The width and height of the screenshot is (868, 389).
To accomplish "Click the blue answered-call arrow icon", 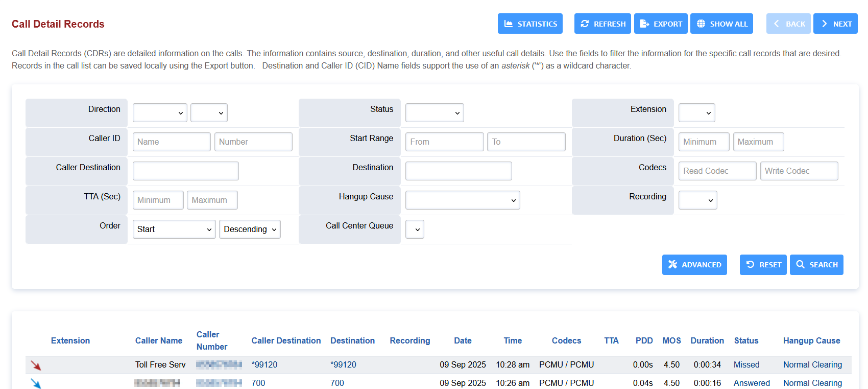I will (x=36, y=383).
